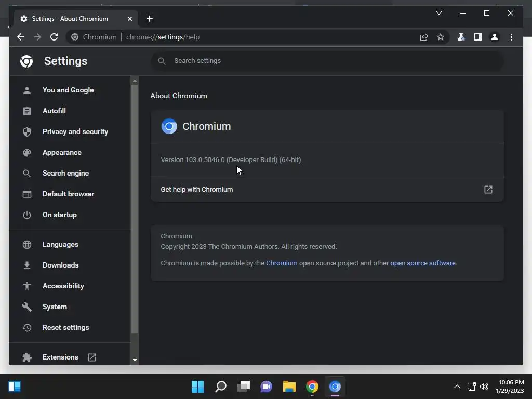532x399 pixels.
Task: Go to Autofill settings
Action: [x=70, y=111]
